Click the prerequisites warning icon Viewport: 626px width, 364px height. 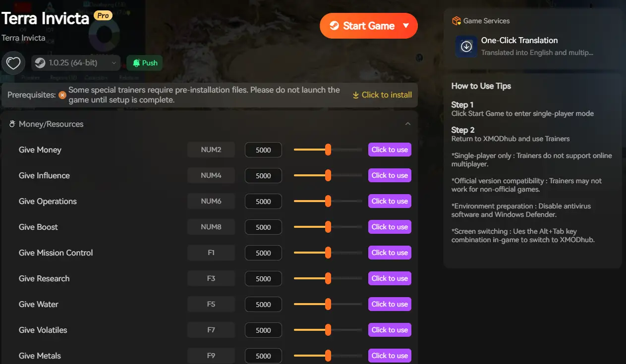coord(62,95)
